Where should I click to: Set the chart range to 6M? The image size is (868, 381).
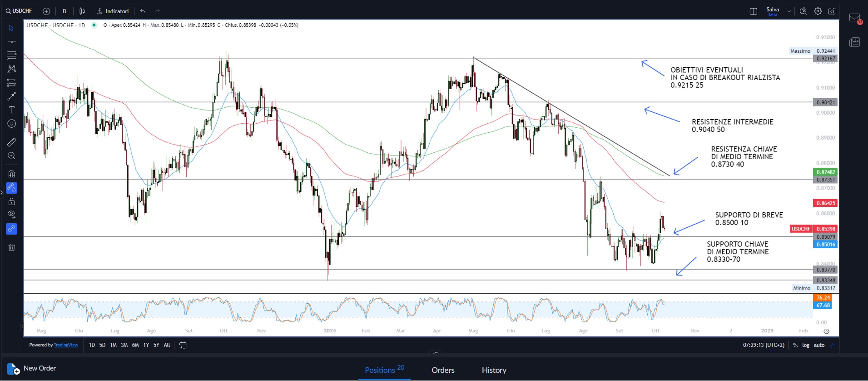135,345
